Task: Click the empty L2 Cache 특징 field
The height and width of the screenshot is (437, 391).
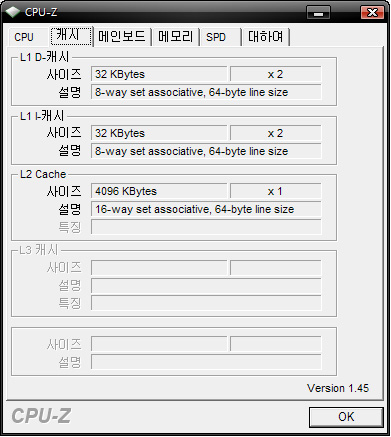Action: [206, 227]
